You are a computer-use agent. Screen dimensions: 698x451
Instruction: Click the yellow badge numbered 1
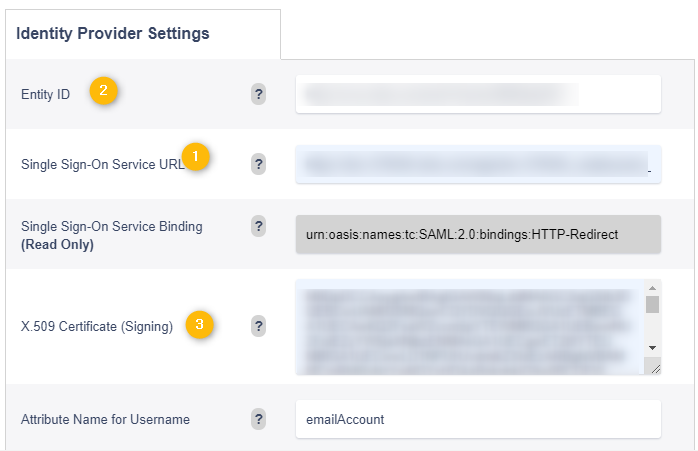pyautogui.click(x=195, y=156)
